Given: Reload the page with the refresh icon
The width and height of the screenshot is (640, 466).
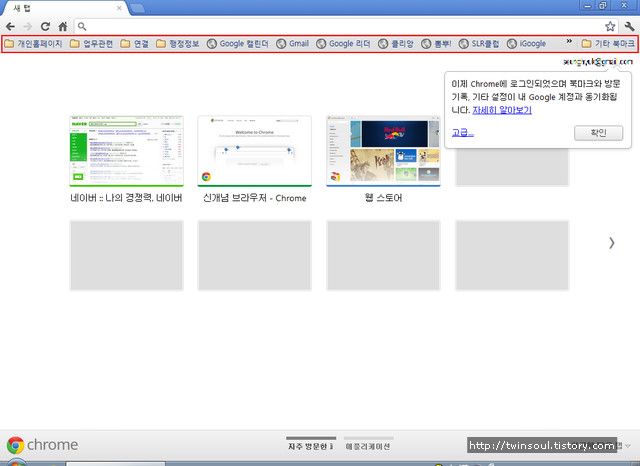Looking at the screenshot, I should [45, 27].
